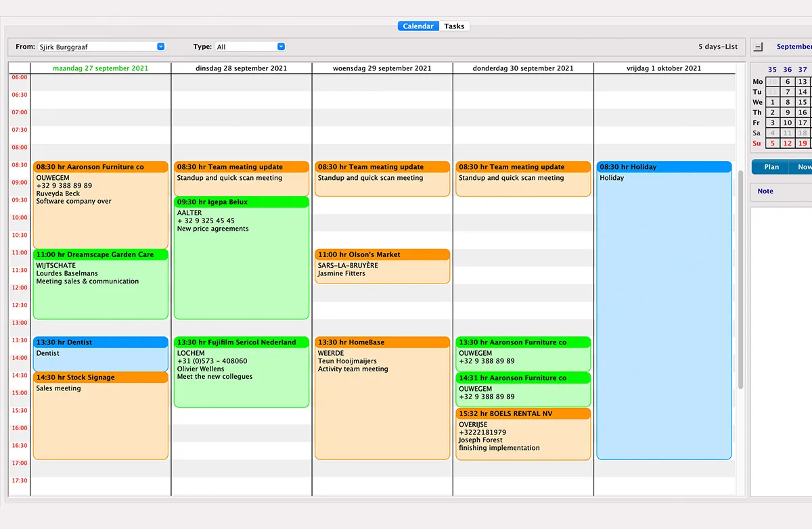
Task: Select day 10 in the mini calendar
Action: (788, 123)
